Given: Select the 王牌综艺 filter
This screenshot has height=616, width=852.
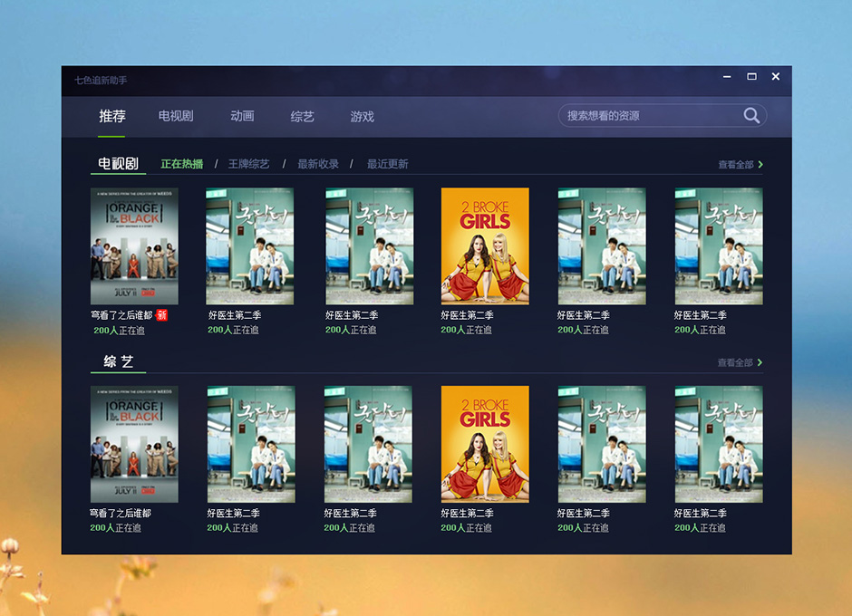Looking at the screenshot, I should point(248,164).
